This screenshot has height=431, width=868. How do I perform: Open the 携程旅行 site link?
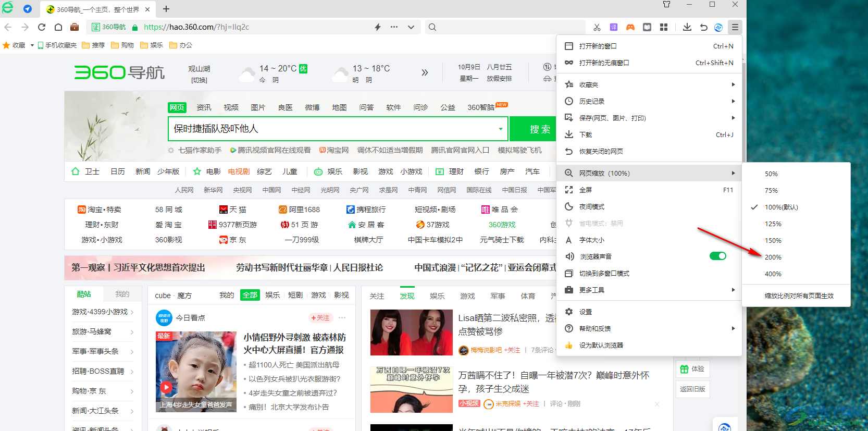(x=366, y=210)
